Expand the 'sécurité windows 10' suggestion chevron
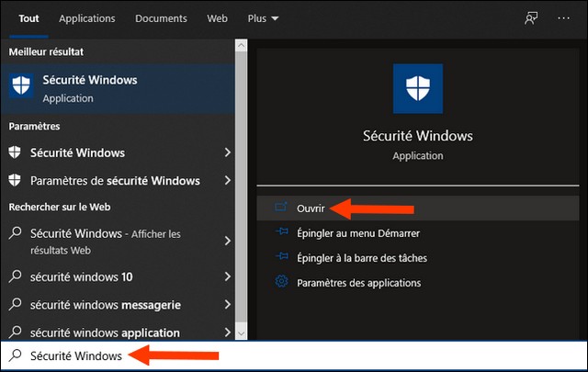The height and width of the screenshot is (372, 588). coord(227,276)
